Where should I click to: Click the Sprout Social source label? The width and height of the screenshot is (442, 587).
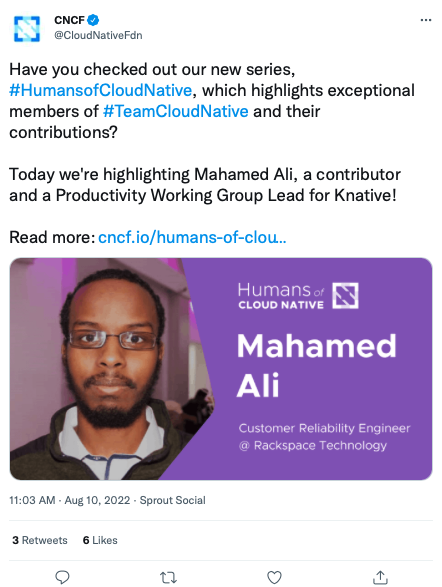click(x=173, y=500)
